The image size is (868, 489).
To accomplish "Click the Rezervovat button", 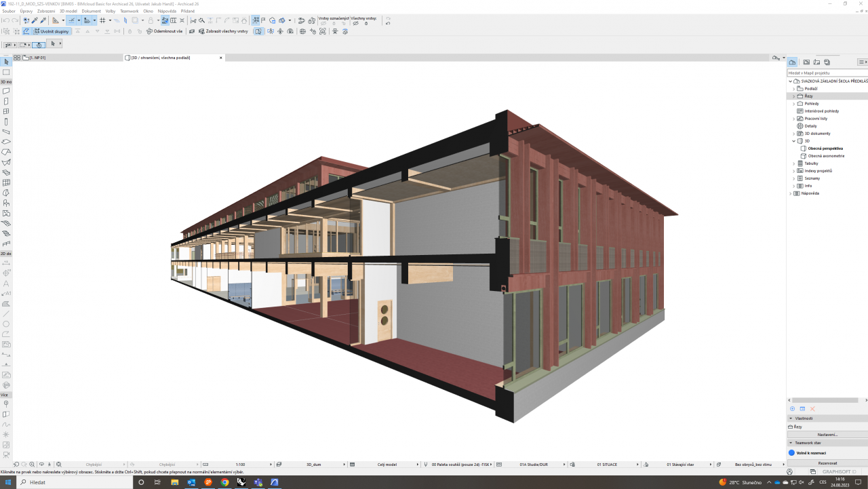I will (827, 463).
